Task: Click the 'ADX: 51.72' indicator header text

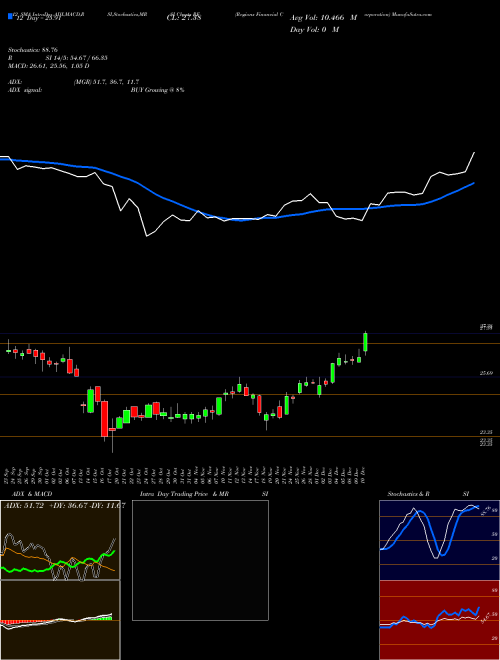Action: pos(24,506)
